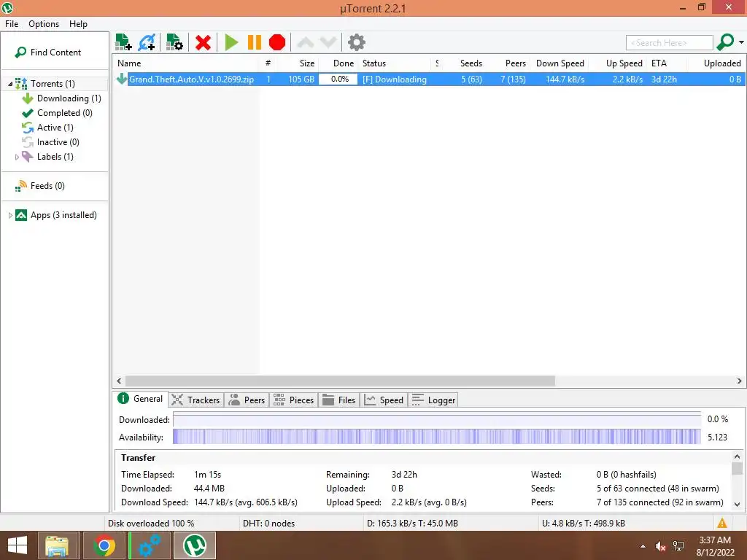
Task: Click the Availability pieces bar
Action: click(436, 437)
